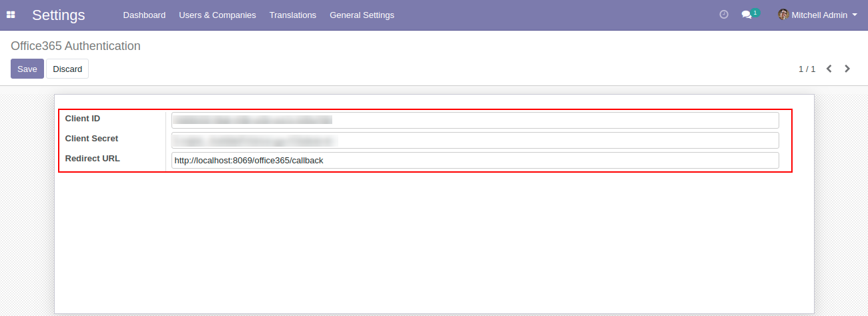Go to the previous record arrow
The width and height of the screenshot is (868, 316).
pos(829,69)
